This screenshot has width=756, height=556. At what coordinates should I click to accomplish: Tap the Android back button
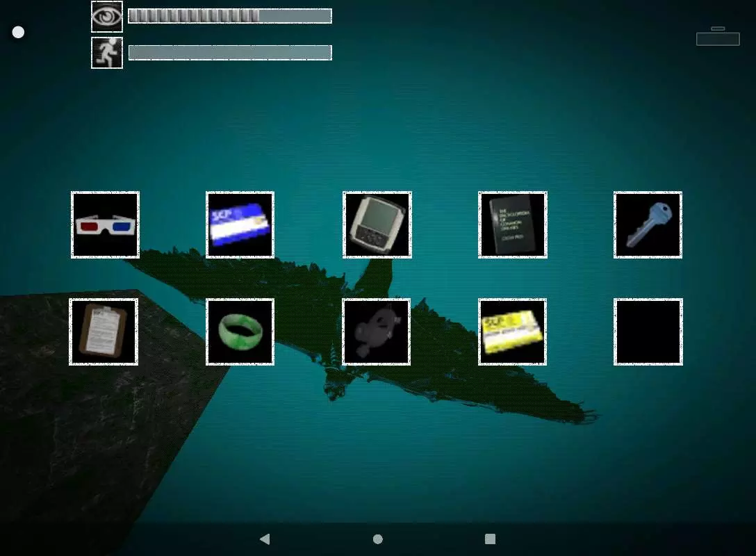(265, 539)
